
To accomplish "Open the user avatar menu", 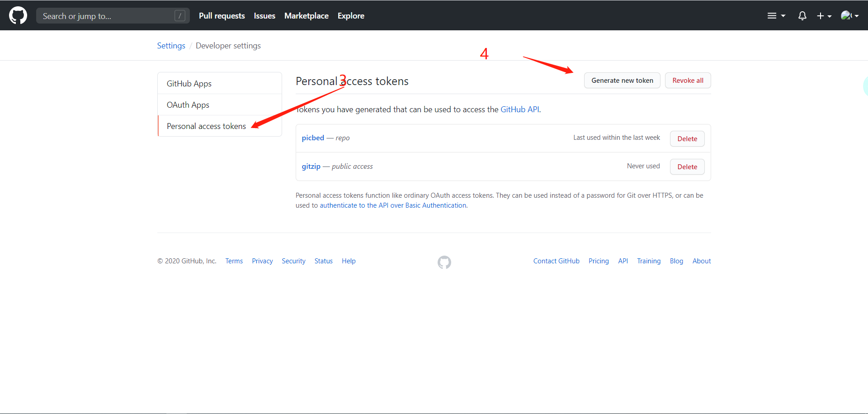I will (849, 16).
